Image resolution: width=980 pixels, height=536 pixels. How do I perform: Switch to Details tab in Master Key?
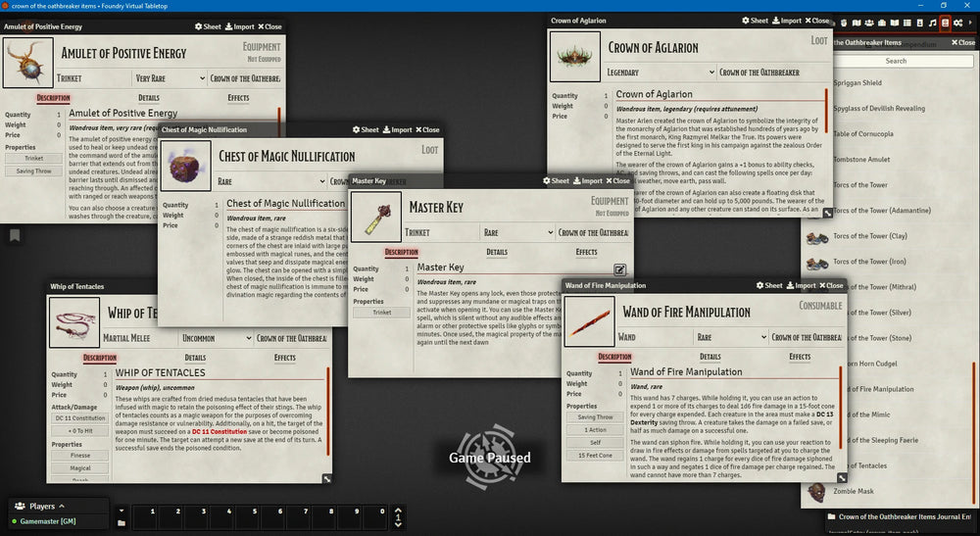pyautogui.click(x=497, y=252)
